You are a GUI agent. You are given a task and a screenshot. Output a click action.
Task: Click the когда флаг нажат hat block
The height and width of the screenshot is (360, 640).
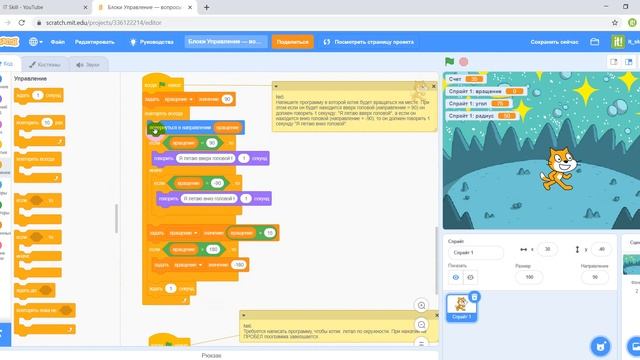162,83
